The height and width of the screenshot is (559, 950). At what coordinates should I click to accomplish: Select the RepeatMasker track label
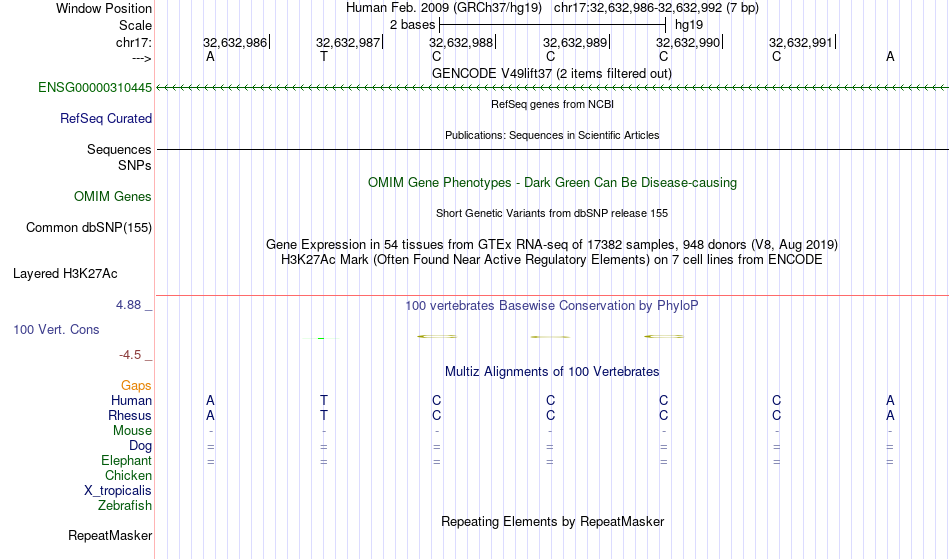110,536
